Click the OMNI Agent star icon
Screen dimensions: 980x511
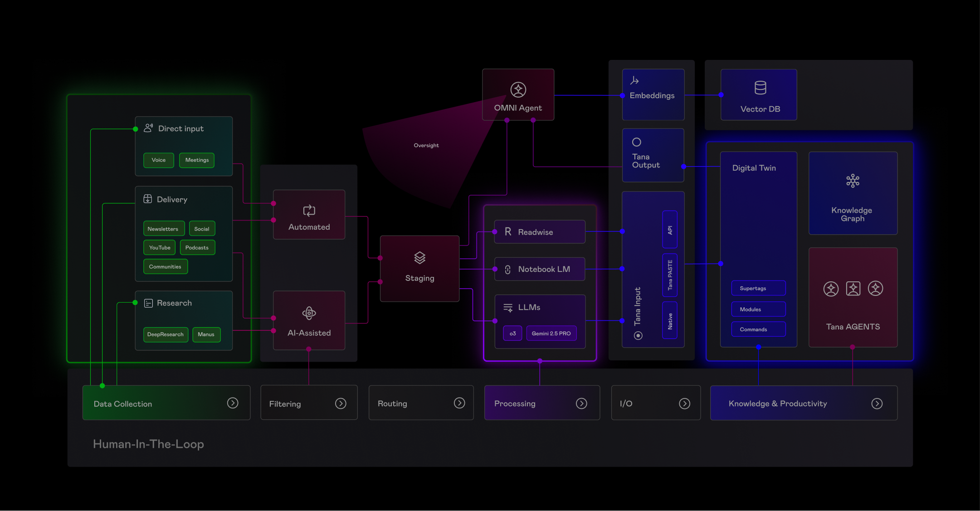tap(518, 90)
